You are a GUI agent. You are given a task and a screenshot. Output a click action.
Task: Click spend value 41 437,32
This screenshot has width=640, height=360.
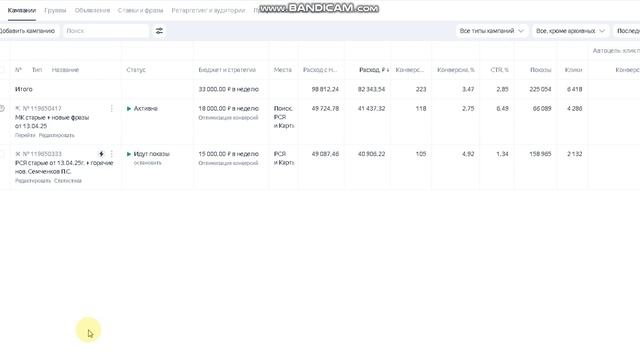371,109
